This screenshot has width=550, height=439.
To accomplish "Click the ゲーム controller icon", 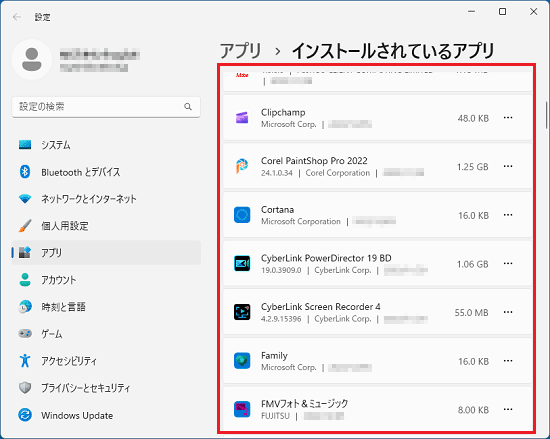I will (25, 333).
